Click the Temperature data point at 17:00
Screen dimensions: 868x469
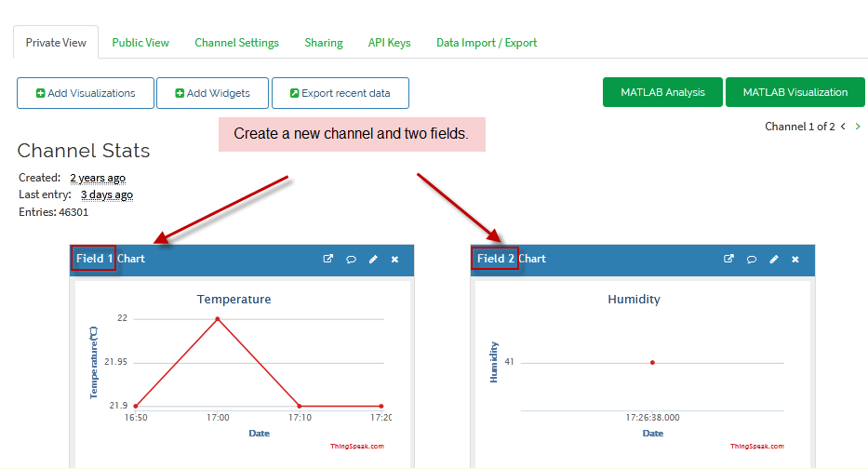(218, 319)
